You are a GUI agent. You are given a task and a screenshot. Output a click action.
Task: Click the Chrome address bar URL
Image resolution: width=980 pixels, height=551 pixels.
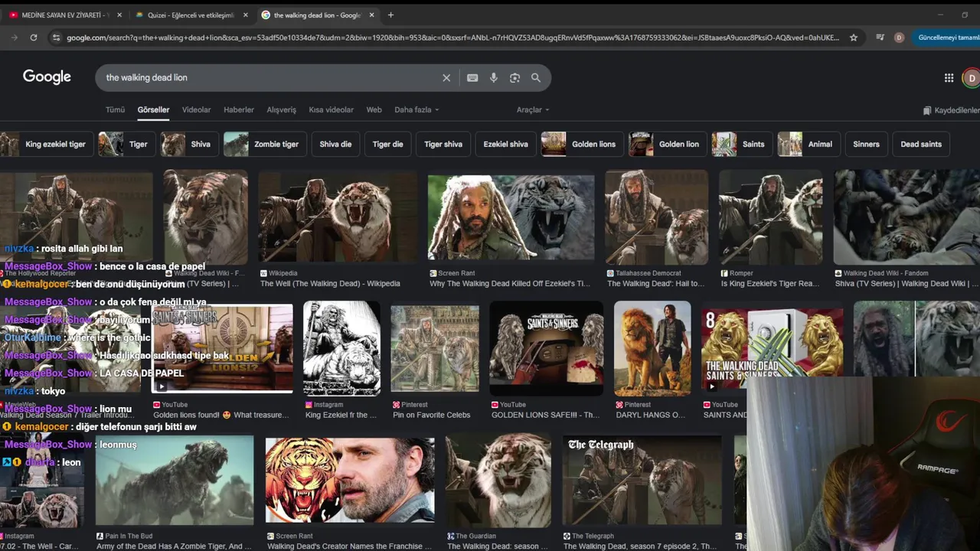452,37
